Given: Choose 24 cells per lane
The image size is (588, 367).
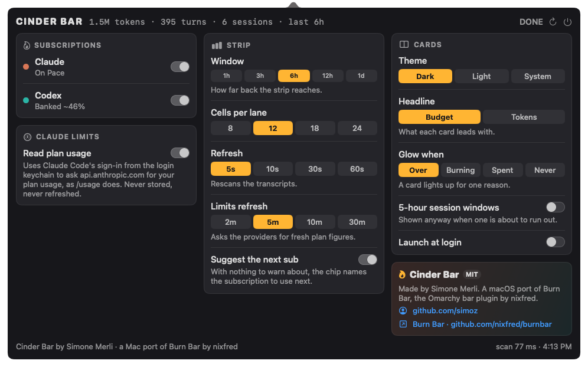Looking at the screenshot, I should click(357, 128).
